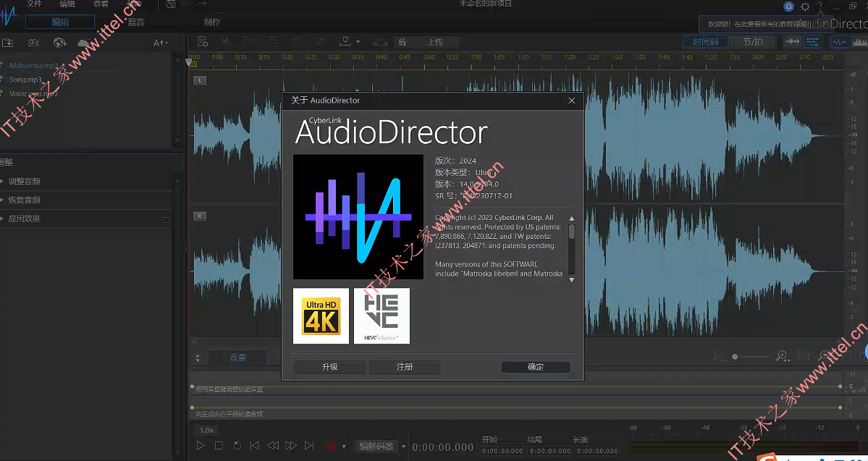Click the undo arrow icon
The width and height of the screenshot is (868, 461).
tap(187, 4)
